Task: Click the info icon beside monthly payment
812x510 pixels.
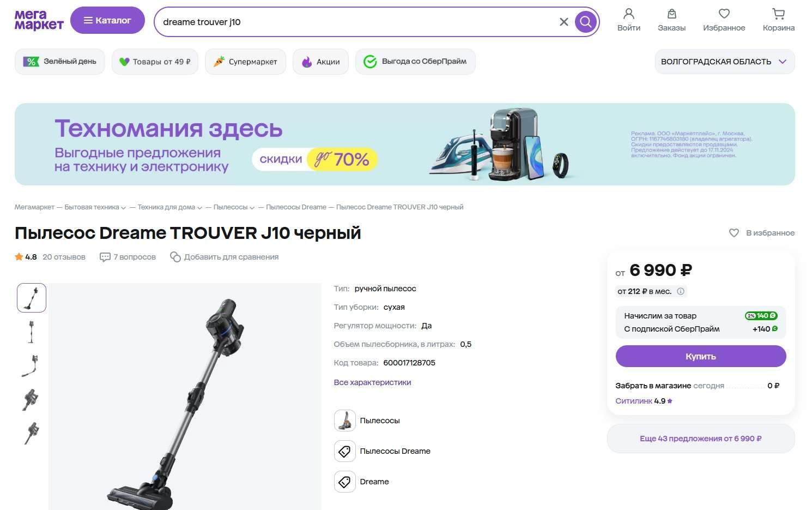Action: coord(681,291)
